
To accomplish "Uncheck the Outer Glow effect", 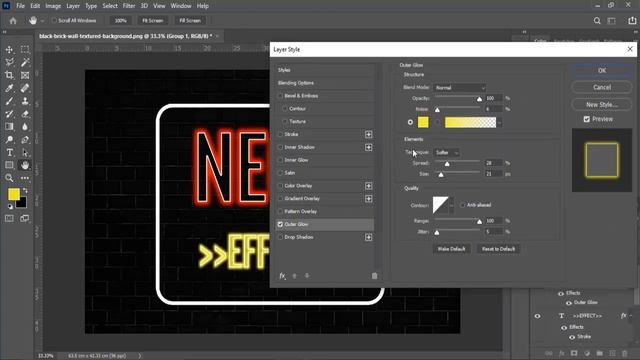I will [280, 224].
